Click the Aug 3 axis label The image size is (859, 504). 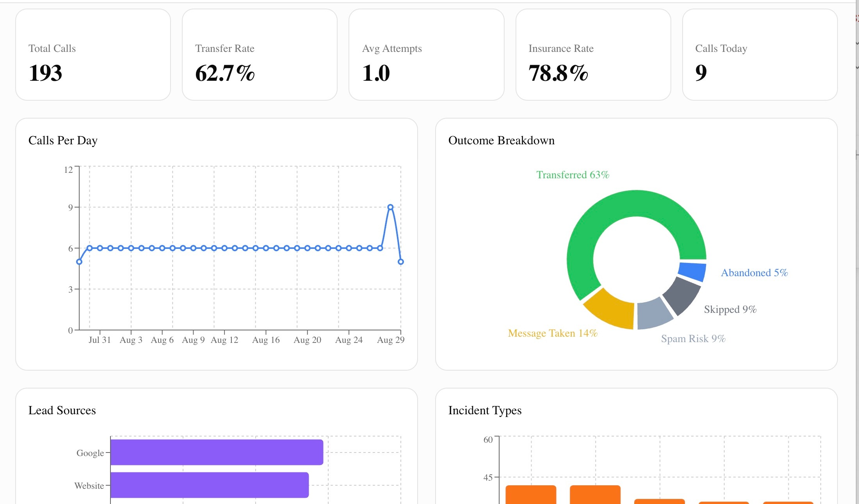coord(131,340)
